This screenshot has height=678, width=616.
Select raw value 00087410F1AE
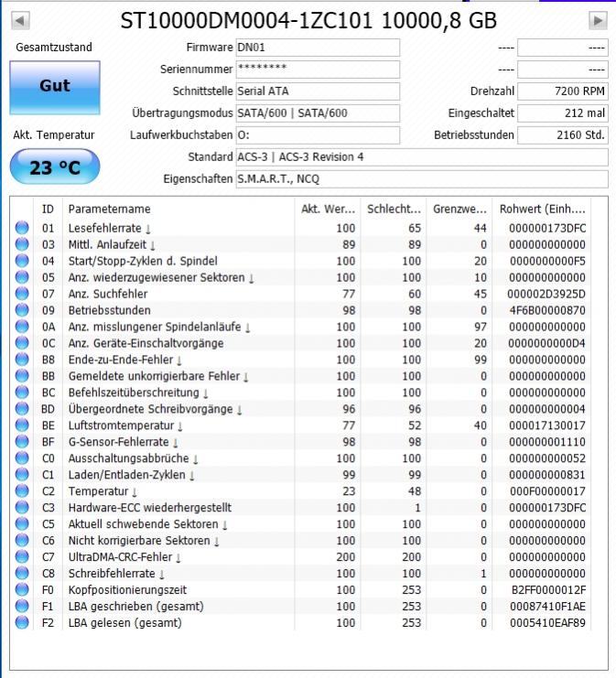(547, 607)
